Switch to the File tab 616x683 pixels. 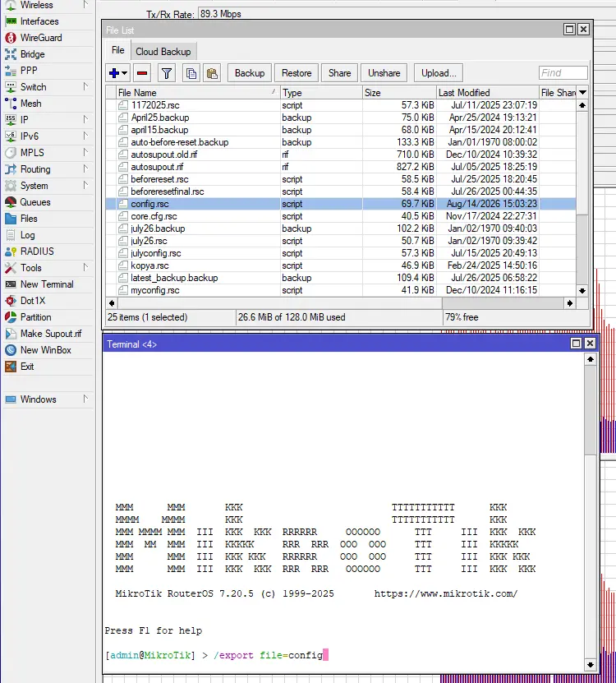pyautogui.click(x=118, y=50)
